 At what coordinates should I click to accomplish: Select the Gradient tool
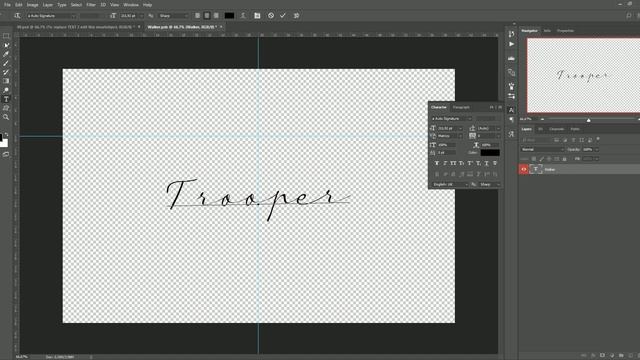6,81
